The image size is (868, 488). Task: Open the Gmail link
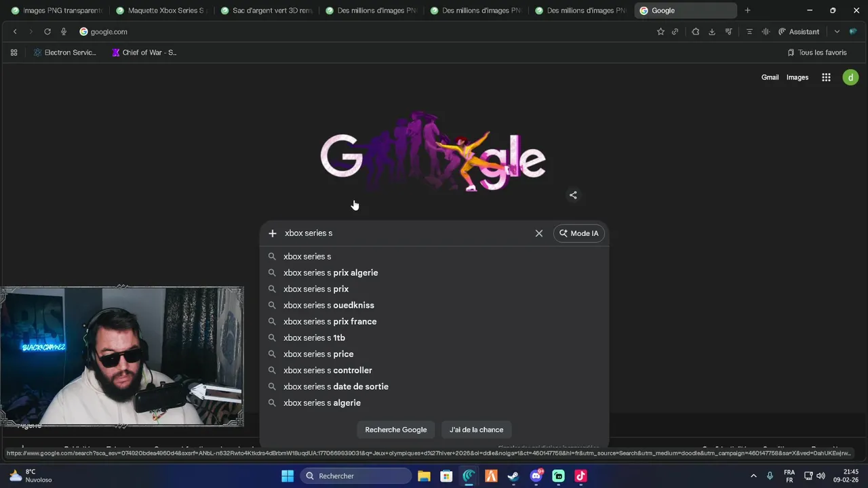pyautogui.click(x=770, y=77)
